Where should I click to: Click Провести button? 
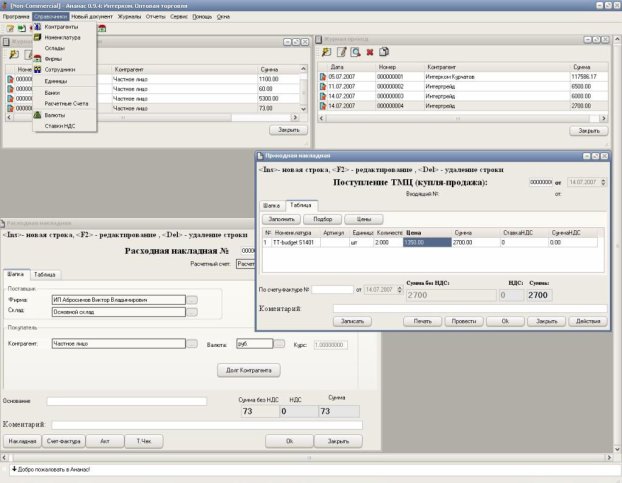(x=464, y=321)
